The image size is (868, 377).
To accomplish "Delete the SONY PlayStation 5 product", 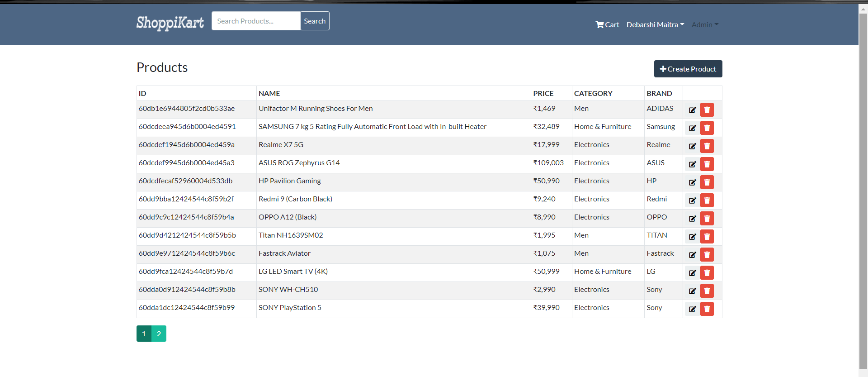I will coord(707,309).
